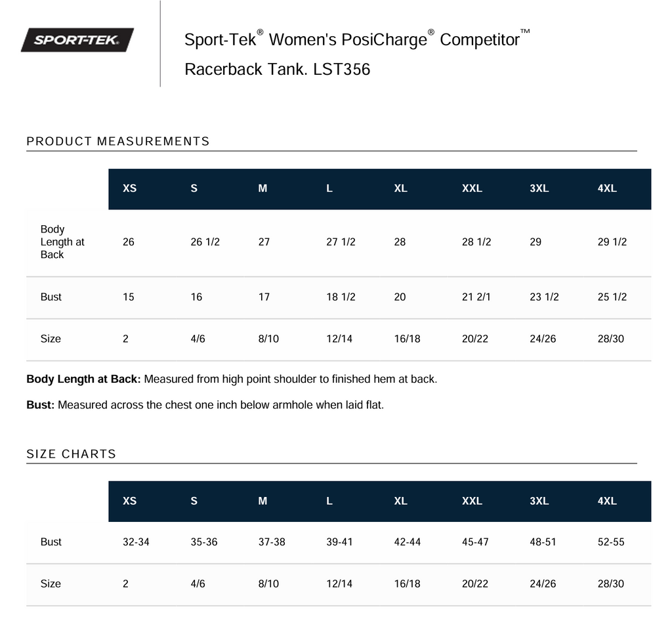Click XS column header in Product Measurements

pos(129,188)
